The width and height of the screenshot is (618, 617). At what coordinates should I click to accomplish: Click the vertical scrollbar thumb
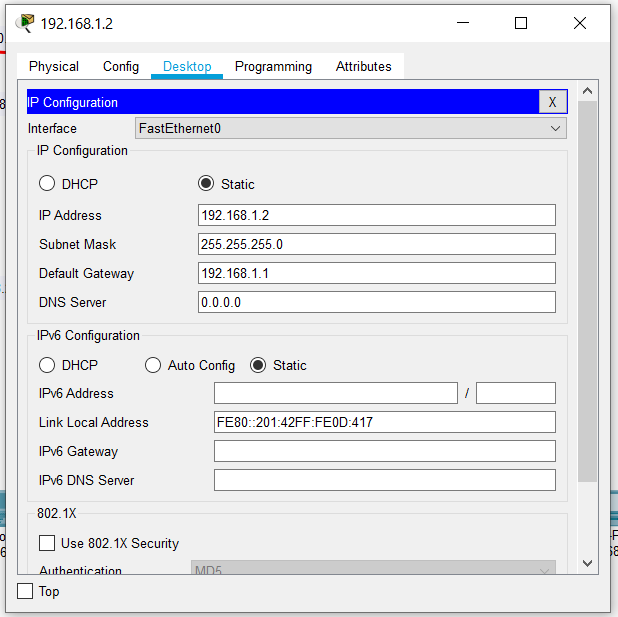coord(587,291)
